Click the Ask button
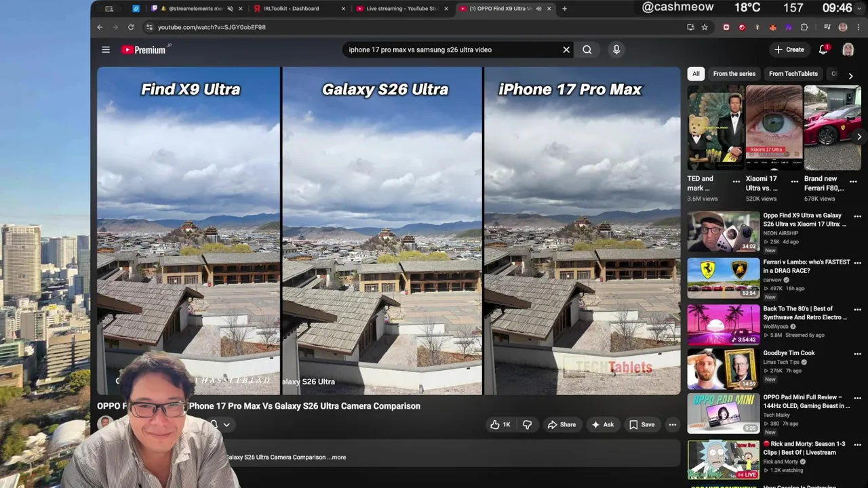This screenshot has height=488, width=868. 602,424
